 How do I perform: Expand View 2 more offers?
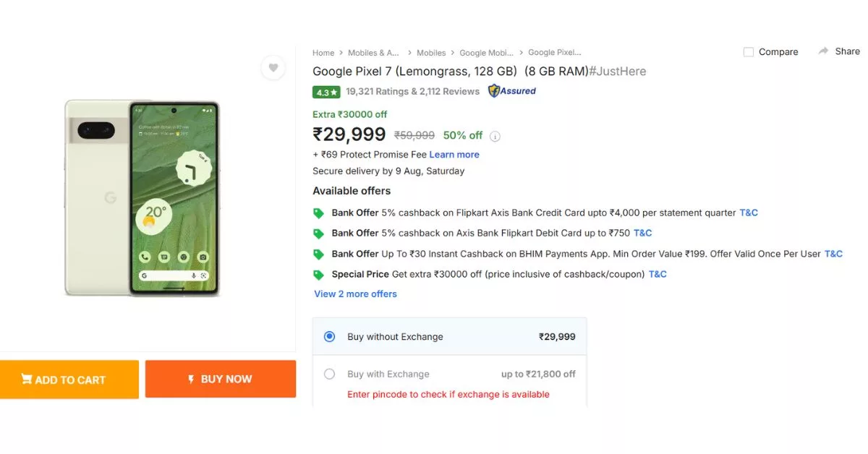click(x=355, y=294)
